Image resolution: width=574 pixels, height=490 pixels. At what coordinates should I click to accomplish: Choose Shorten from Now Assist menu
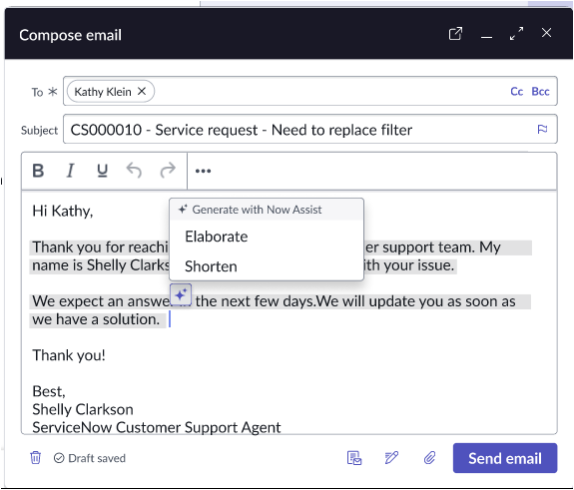pyautogui.click(x=211, y=266)
